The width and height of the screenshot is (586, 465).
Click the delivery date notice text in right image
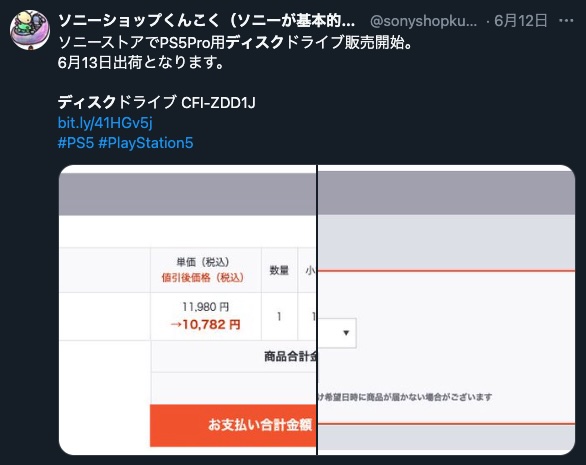(x=405, y=397)
